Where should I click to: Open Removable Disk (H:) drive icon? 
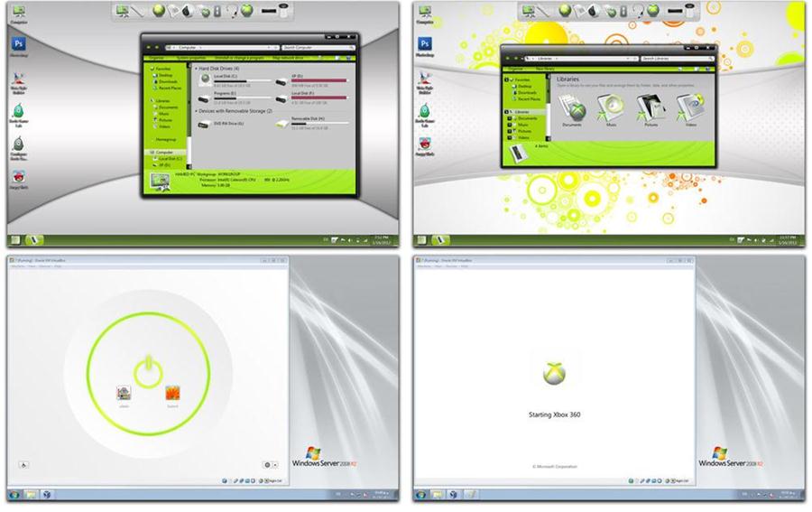(x=283, y=122)
